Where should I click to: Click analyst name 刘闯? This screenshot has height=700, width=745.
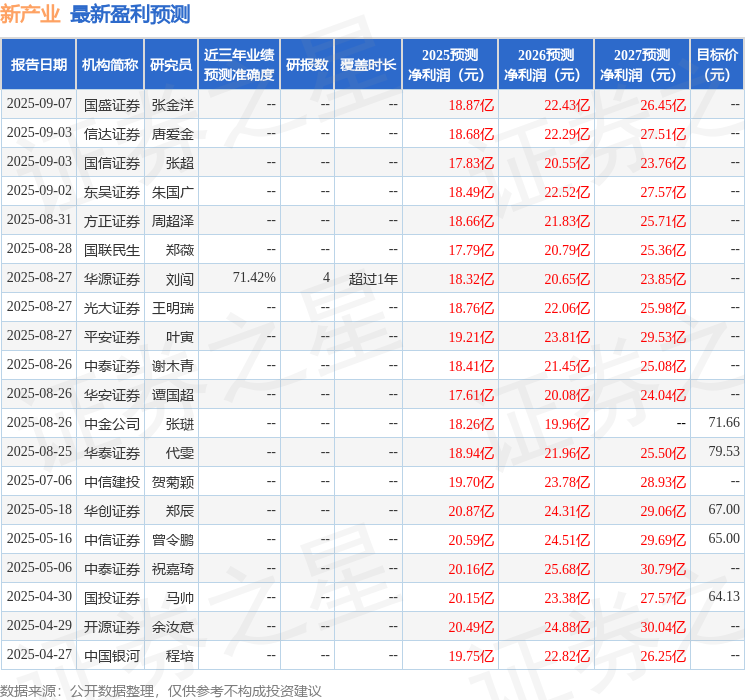[x=180, y=279]
